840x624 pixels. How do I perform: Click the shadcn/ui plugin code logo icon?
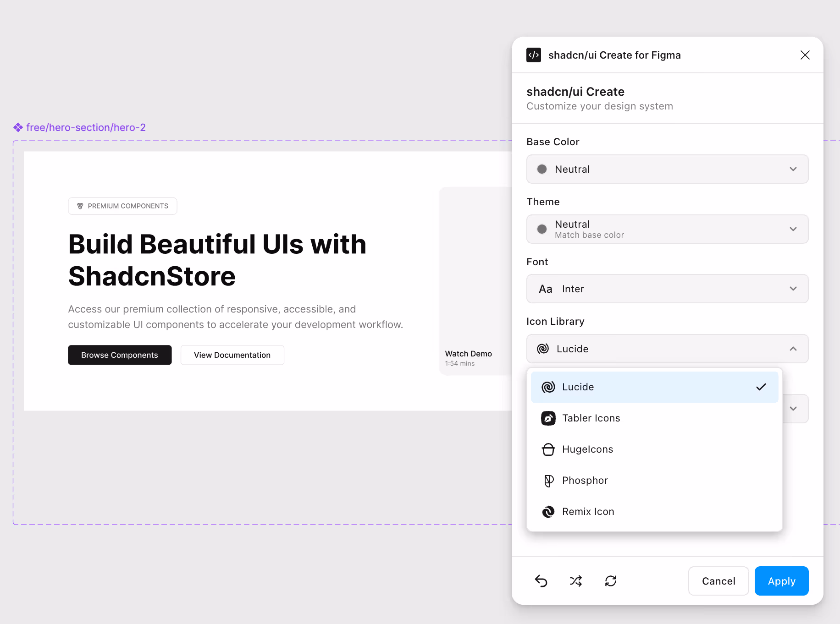click(534, 55)
